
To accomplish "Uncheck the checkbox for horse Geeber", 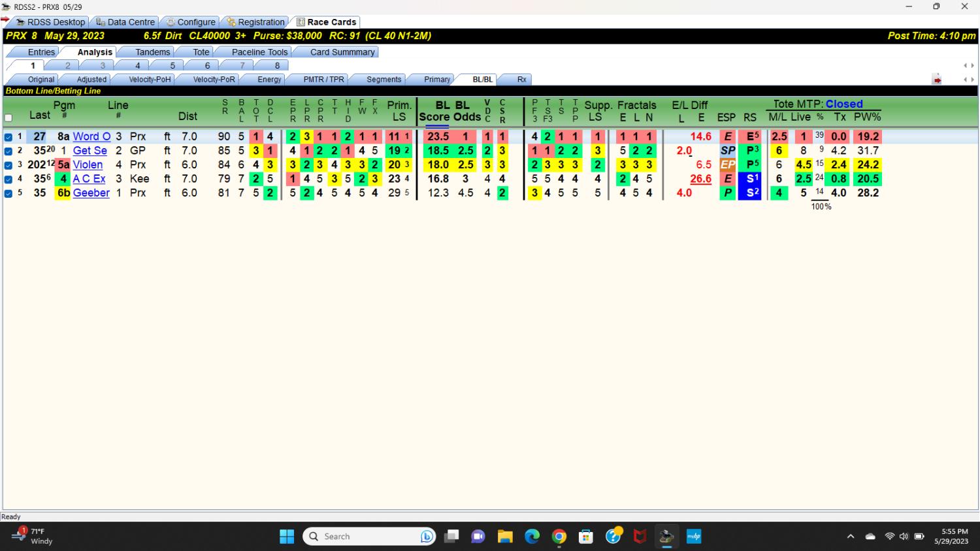I will pos(8,193).
